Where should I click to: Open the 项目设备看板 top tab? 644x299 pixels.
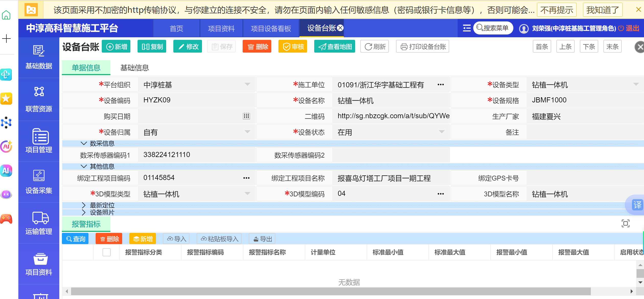pyautogui.click(x=271, y=28)
